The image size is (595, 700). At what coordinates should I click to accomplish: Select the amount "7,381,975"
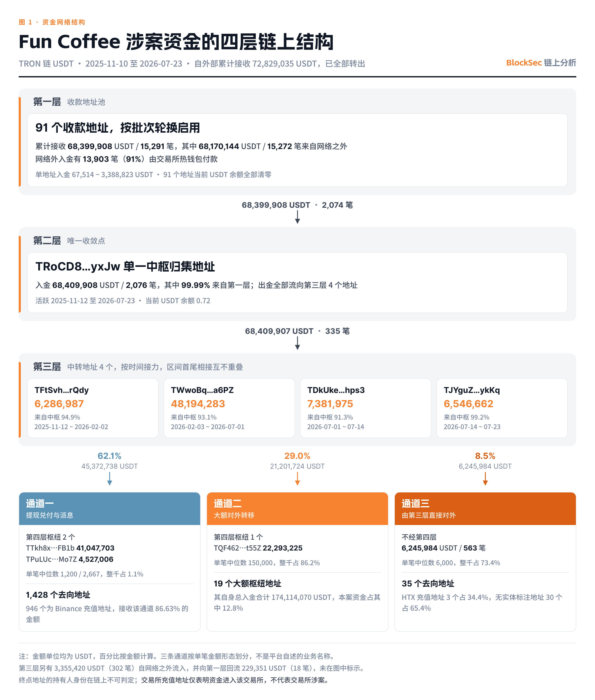click(330, 404)
